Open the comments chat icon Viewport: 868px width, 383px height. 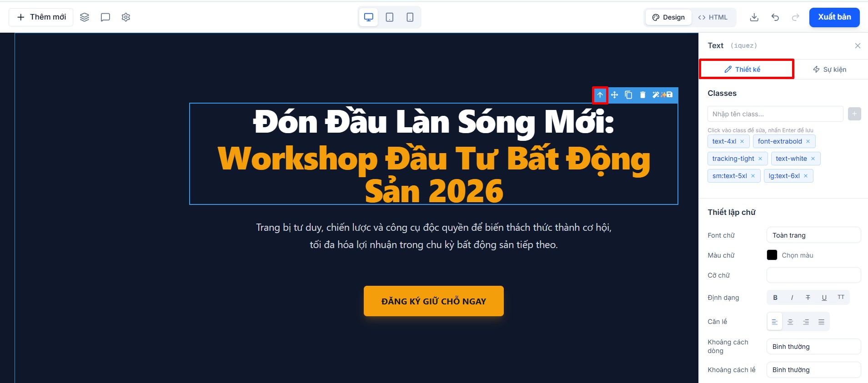[x=105, y=17]
